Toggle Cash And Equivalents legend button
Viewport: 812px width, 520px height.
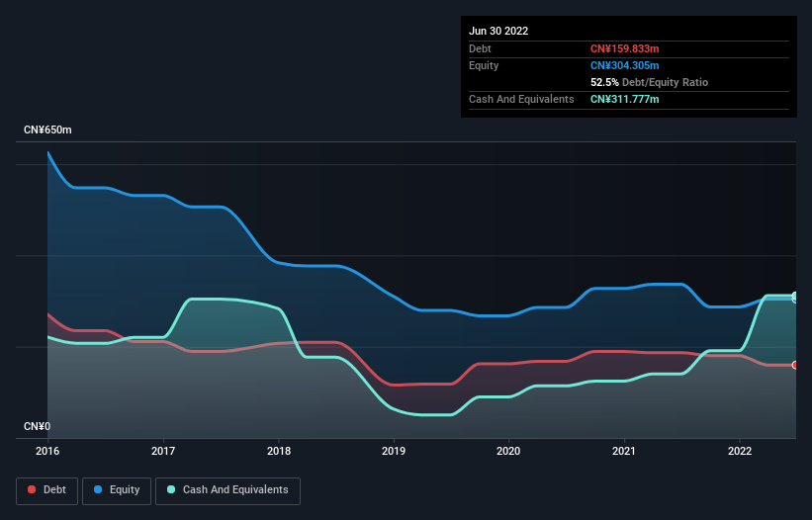click(x=227, y=490)
